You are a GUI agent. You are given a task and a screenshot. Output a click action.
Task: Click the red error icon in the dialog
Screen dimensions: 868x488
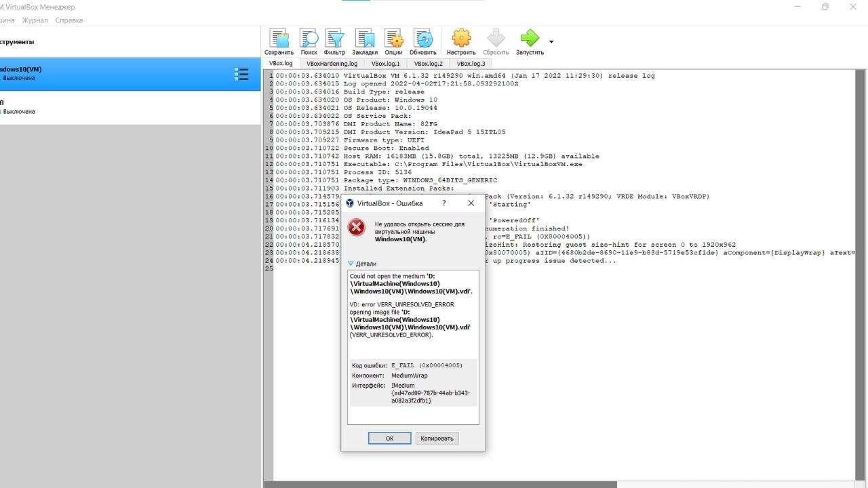357,228
